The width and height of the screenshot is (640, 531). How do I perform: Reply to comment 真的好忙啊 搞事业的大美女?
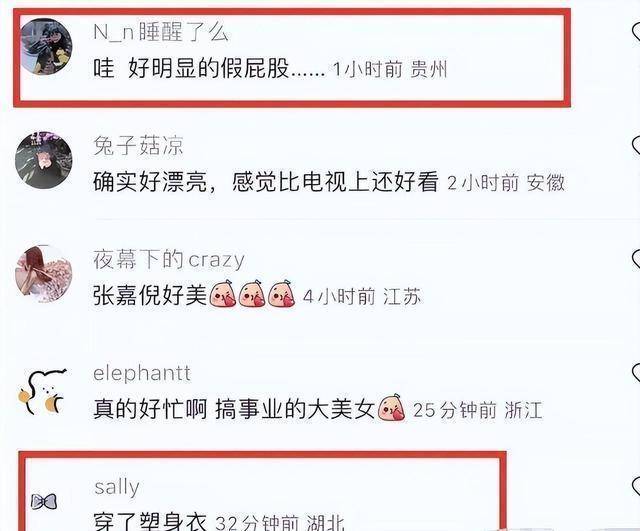pyautogui.click(x=249, y=409)
